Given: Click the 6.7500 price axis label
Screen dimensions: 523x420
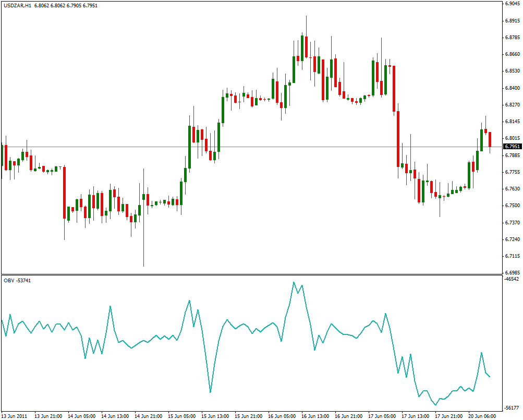Looking at the screenshot, I should tap(513, 206).
